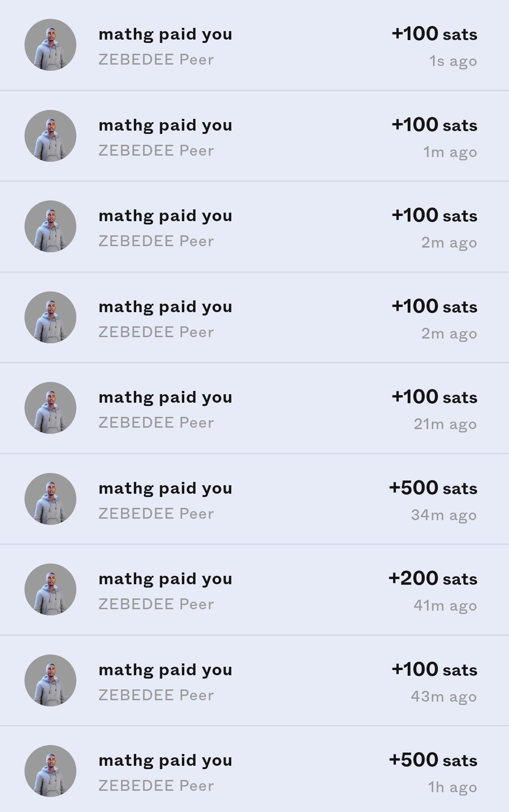Select the "34m ago" timestamp
The image size is (509, 812).
click(443, 515)
